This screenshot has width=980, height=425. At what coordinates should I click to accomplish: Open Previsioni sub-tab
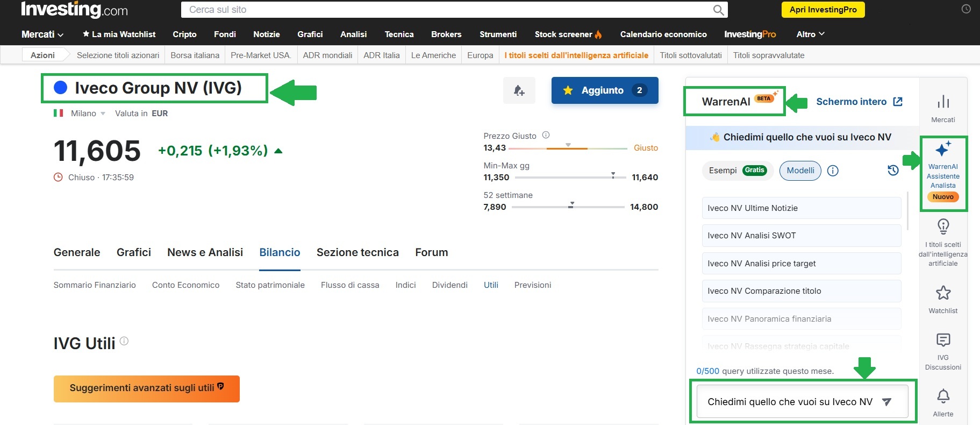tap(533, 285)
